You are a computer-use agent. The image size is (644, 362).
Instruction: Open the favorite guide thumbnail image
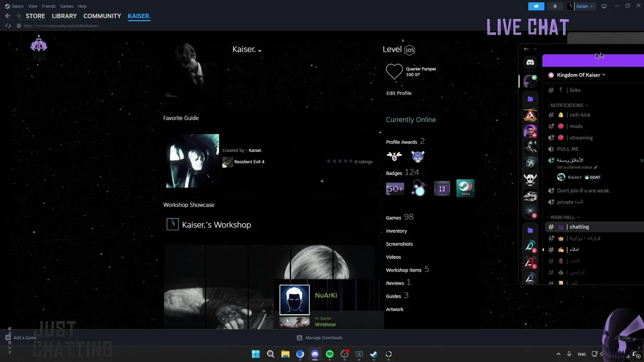tap(193, 161)
